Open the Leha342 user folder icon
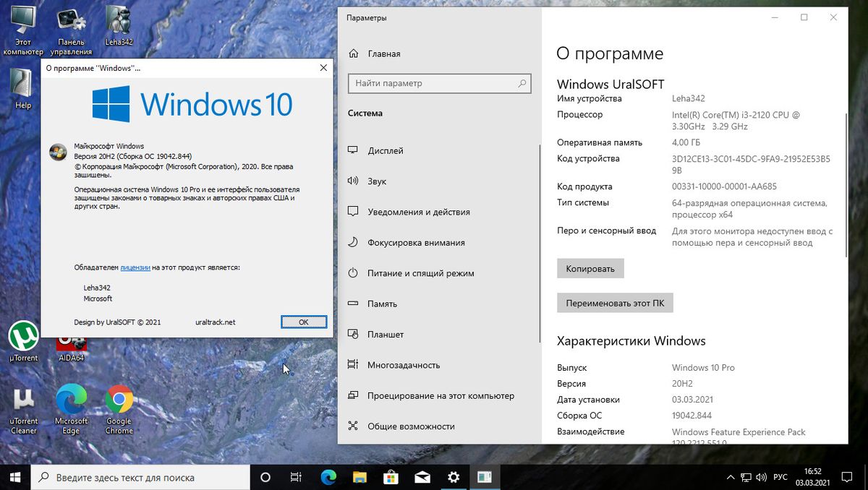 click(x=118, y=25)
